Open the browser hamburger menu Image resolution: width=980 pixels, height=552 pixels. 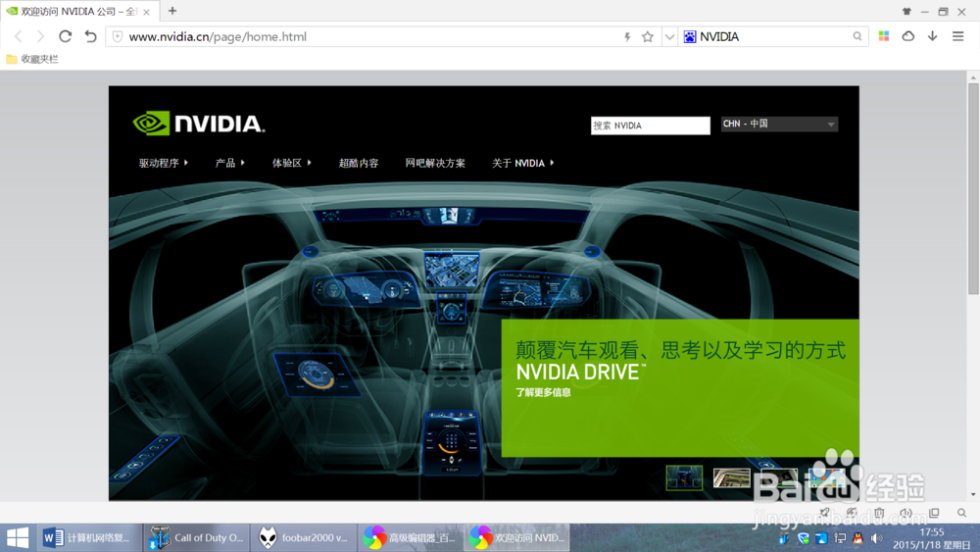(958, 36)
